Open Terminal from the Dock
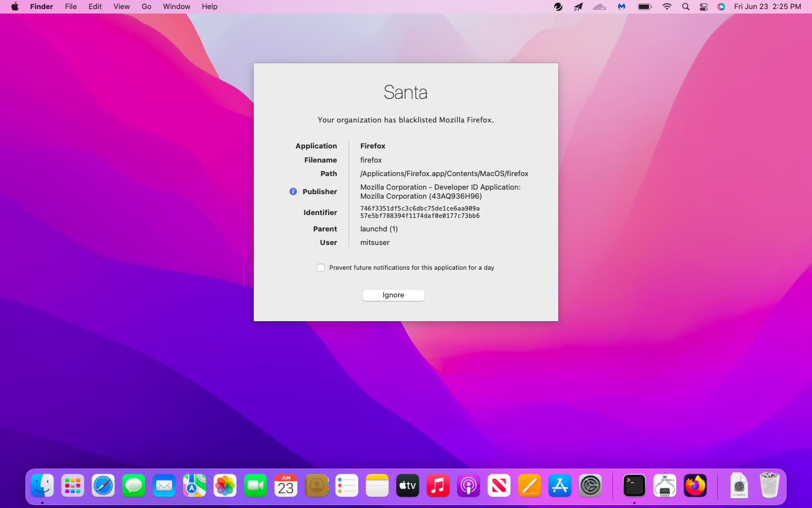Image resolution: width=812 pixels, height=508 pixels. click(634, 485)
